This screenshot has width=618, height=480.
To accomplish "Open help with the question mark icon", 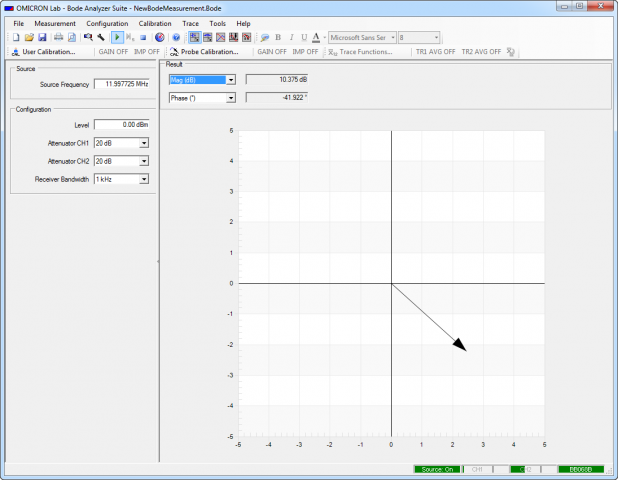I will [176, 37].
